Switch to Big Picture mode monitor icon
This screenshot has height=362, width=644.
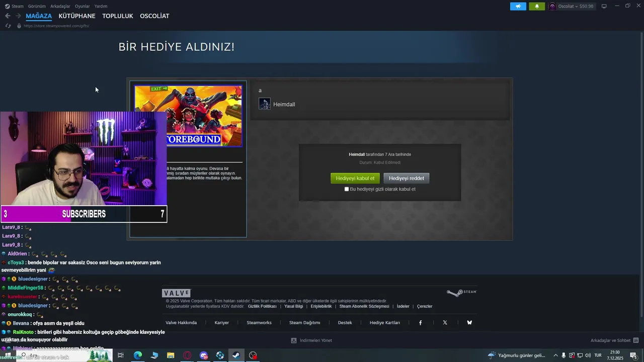[604, 6]
